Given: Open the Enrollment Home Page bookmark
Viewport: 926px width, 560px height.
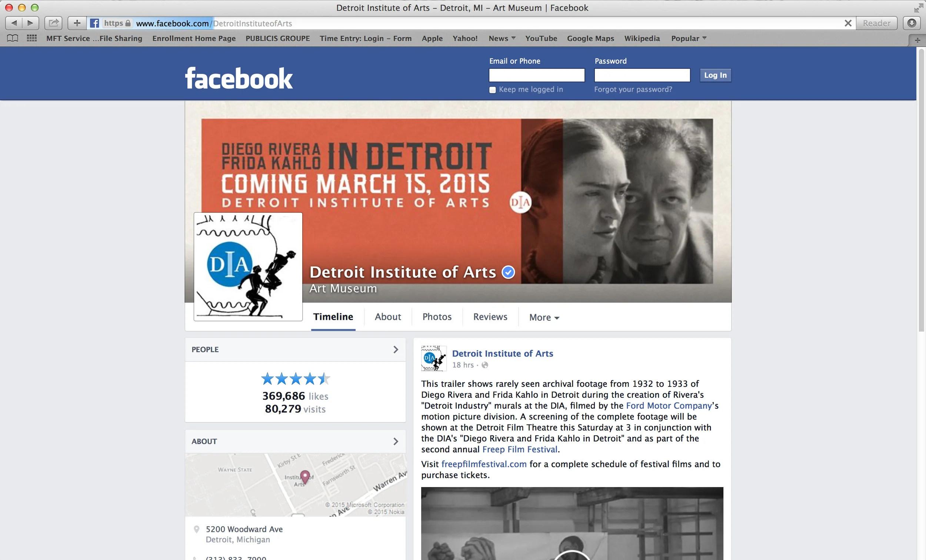Looking at the screenshot, I should (194, 38).
